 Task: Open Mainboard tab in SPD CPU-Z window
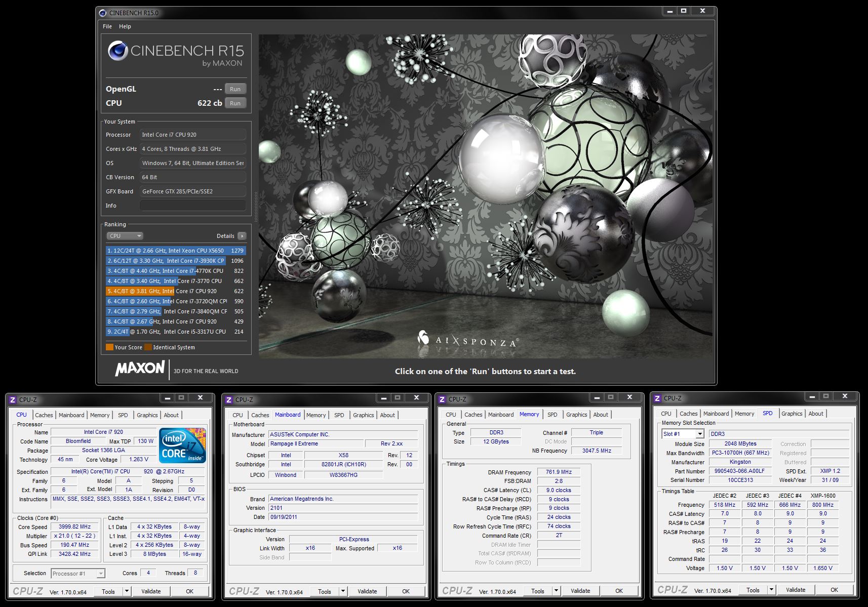[716, 414]
